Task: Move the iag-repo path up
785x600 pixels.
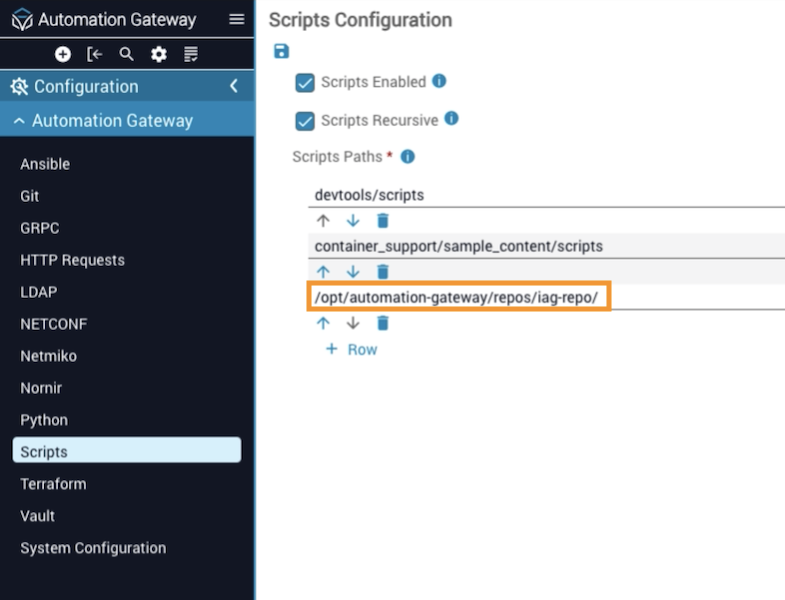Action: tap(323, 323)
